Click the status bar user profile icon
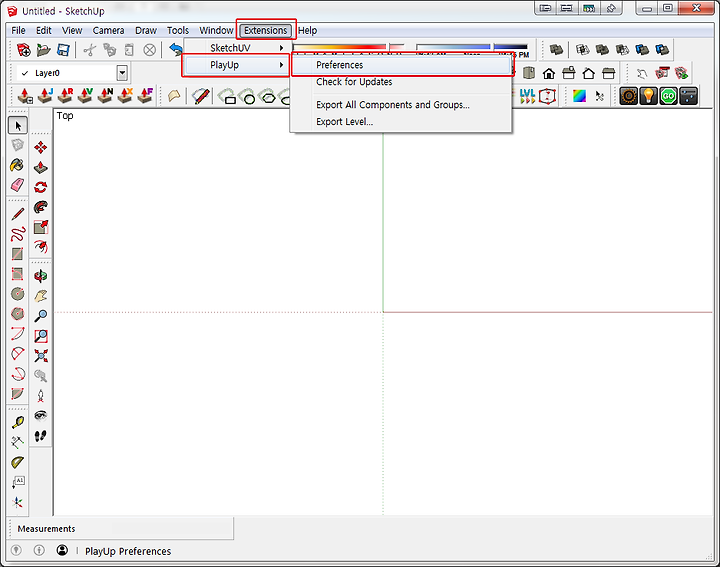Image resolution: width=720 pixels, height=567 pixels. [62, 550]
